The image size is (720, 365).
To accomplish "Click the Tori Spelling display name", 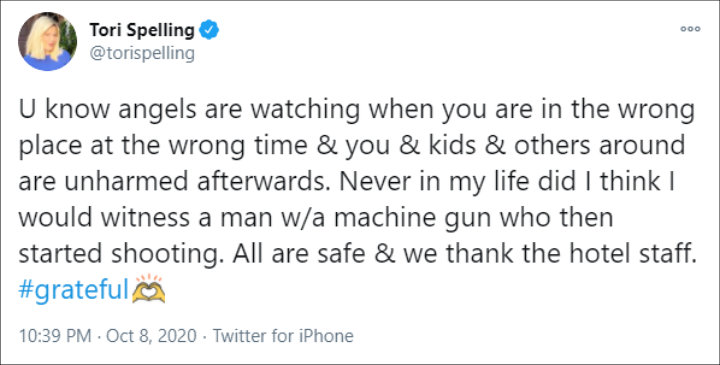I will point(142,30).
